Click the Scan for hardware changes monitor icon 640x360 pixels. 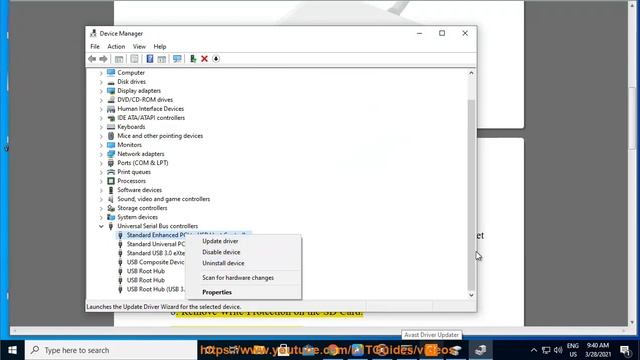click(177, 59)
